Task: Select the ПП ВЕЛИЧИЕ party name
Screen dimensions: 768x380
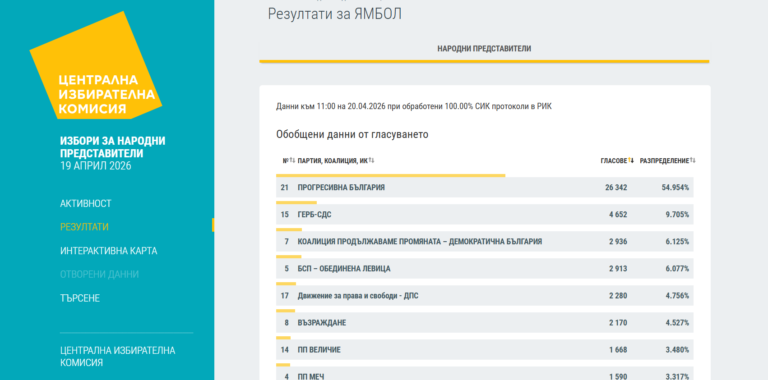Action: pyautogui.click(x=319, y=350)
